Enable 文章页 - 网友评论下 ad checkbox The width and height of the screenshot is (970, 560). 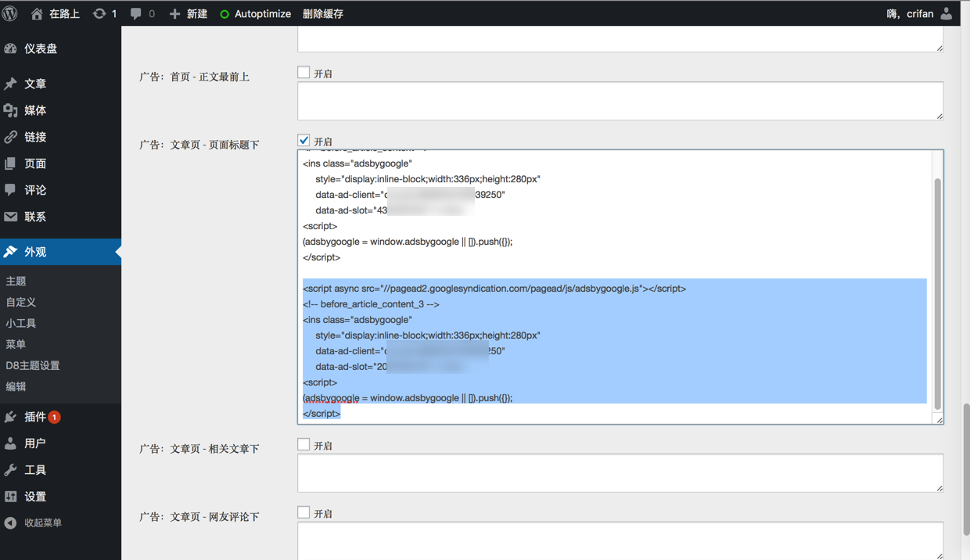click(304, 513)
